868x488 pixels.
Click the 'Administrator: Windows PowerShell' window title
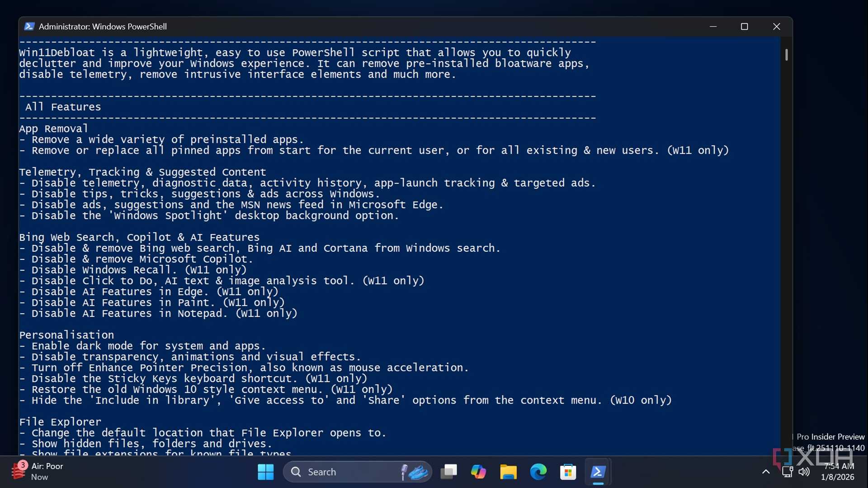(x=103, y=26)
